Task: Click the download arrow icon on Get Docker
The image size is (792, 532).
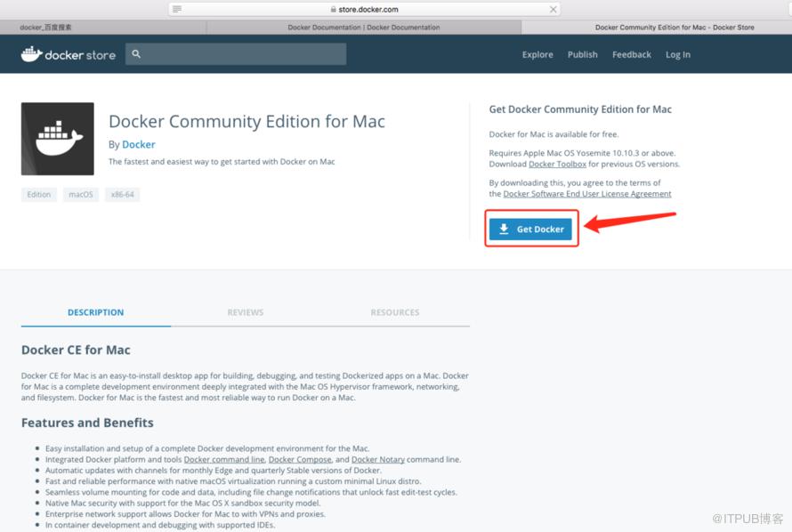Action: (x=504, y=230)
